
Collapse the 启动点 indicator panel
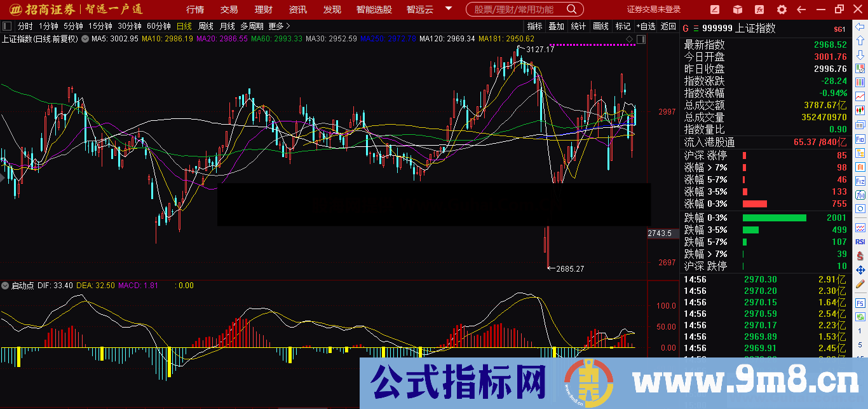(6, 286)
